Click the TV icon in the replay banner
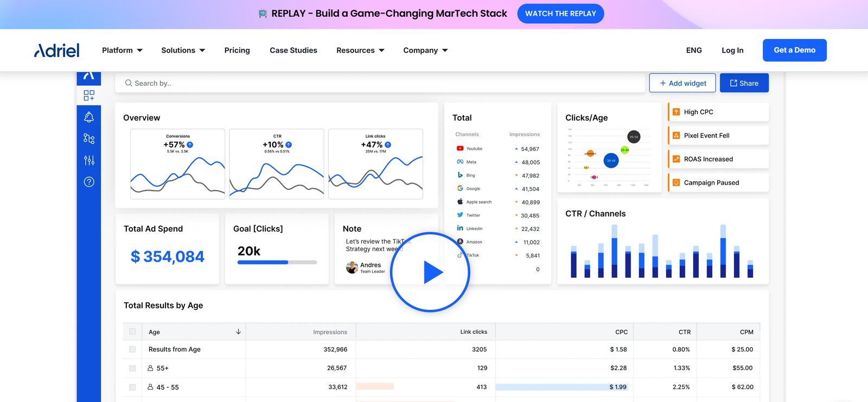868x402 pixels. (263, 14)
